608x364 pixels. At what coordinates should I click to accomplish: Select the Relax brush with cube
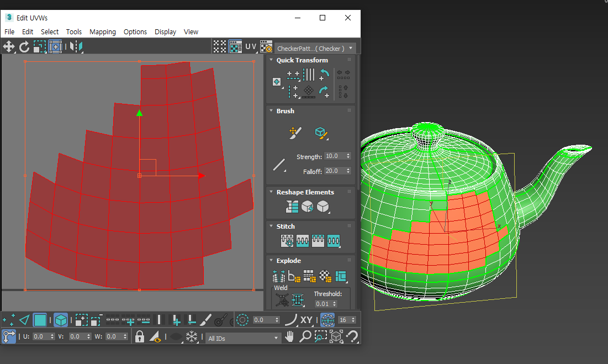point(321,133)
